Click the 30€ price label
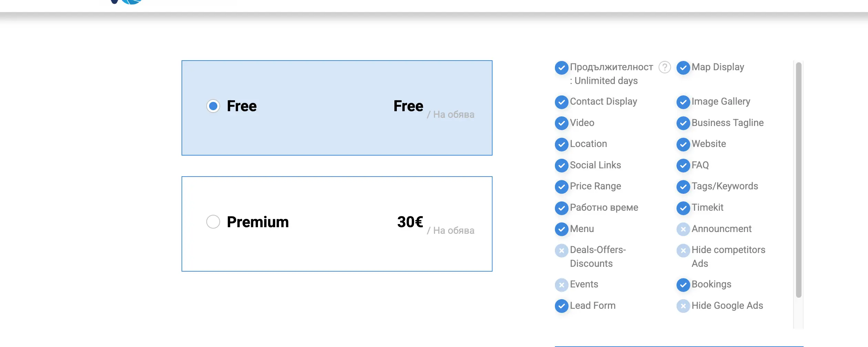 tap(410, 222)
